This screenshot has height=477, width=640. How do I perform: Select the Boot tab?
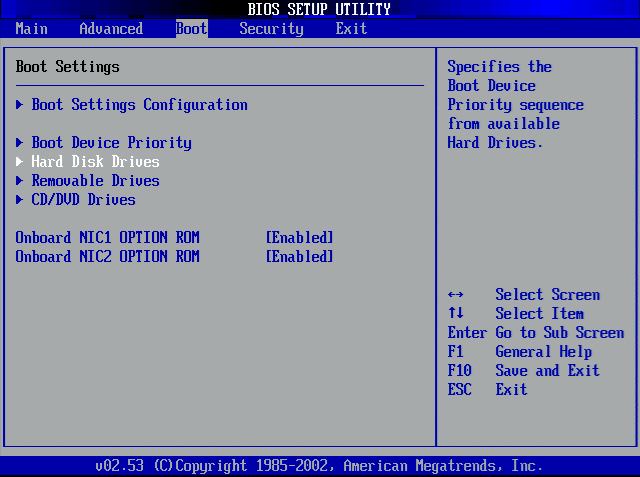coord(192,29)
